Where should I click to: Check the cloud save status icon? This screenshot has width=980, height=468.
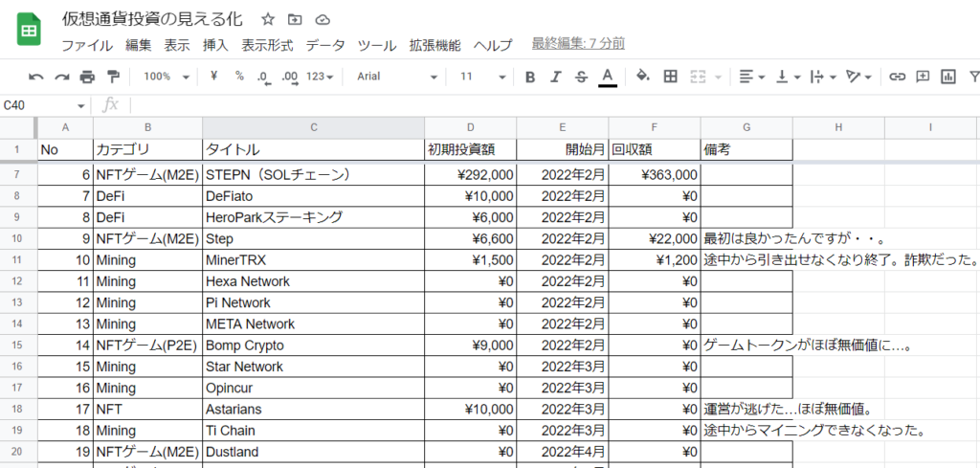coord(323,20)
